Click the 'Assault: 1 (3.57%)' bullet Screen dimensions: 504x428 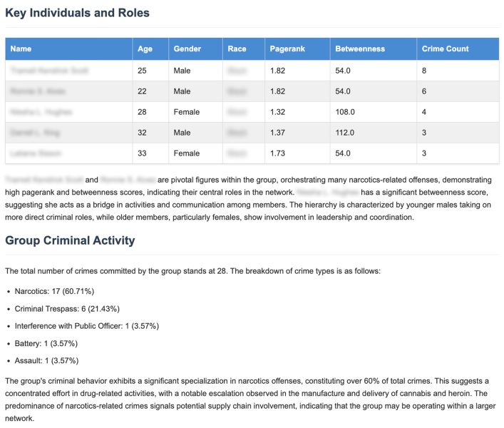click(x=46, y=361)
